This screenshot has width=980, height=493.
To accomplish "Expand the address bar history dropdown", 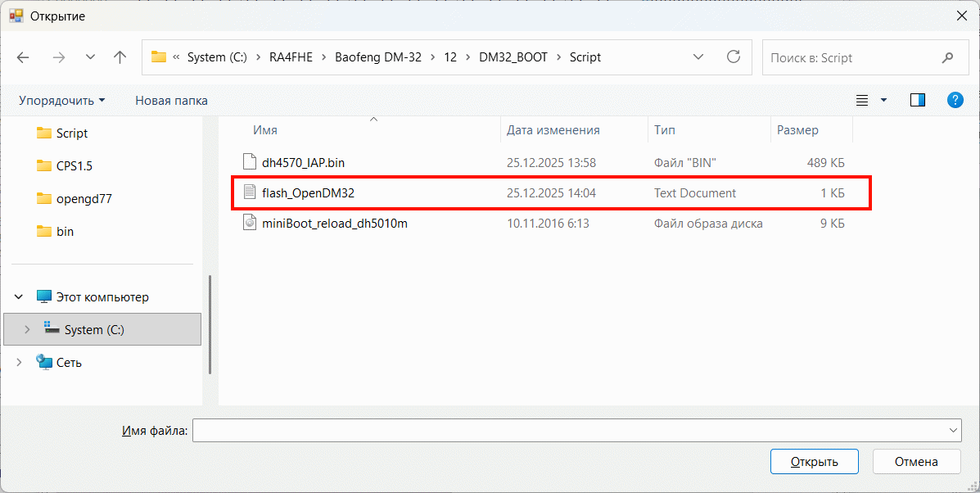I will (698, 57).
